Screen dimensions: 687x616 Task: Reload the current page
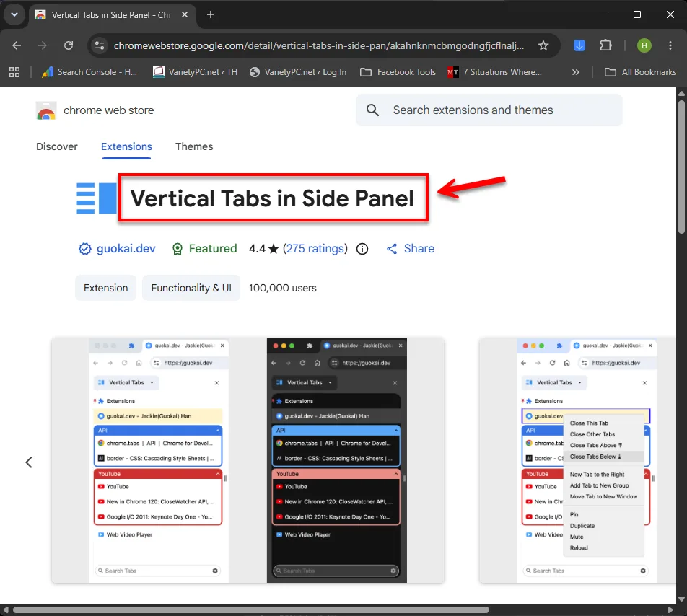69,45
